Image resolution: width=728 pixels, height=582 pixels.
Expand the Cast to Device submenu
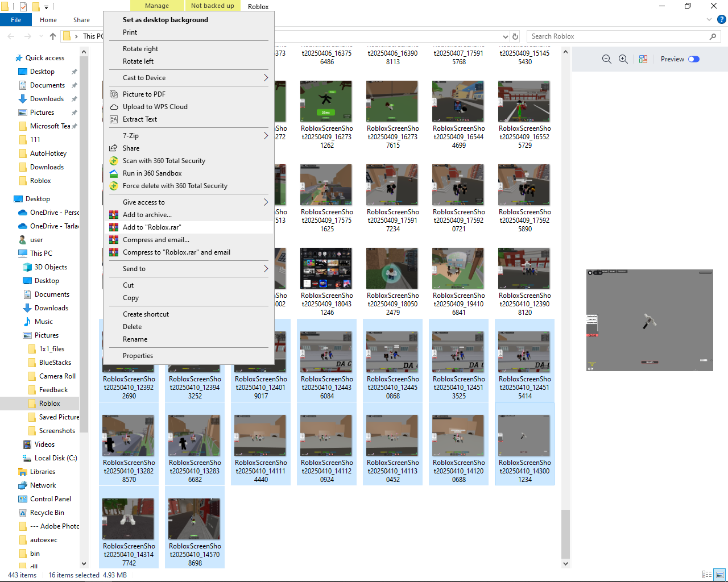pyautogui.click(x=266, y=78)
